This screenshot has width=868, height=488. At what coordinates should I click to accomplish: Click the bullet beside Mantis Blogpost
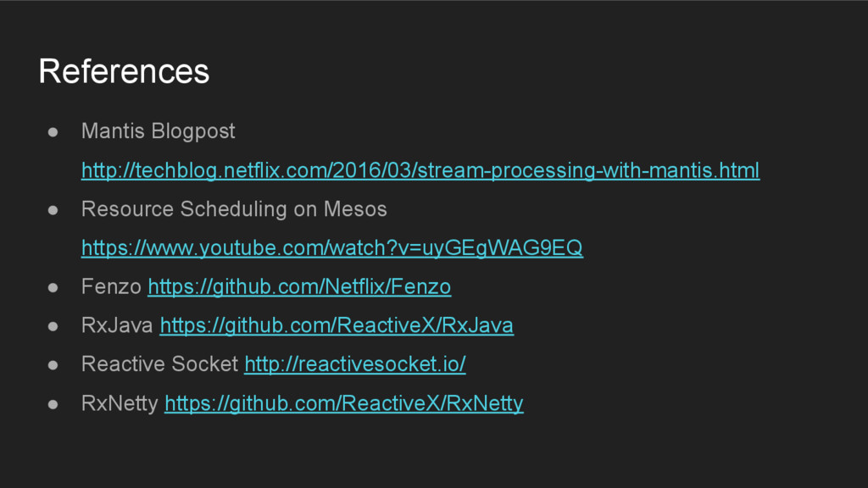(53, 132)
